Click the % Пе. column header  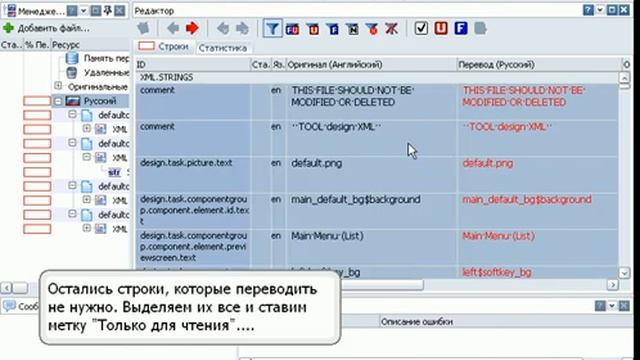pyautogui.click(x=37, y=45)
